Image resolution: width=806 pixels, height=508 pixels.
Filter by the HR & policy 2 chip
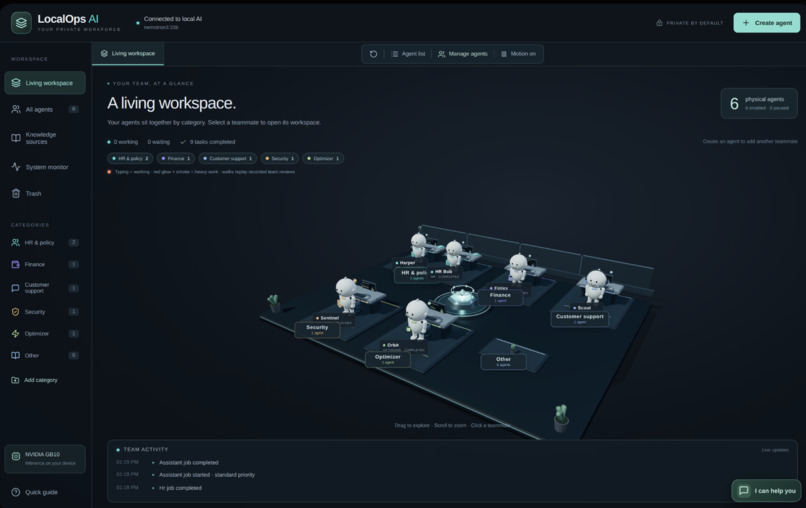(130, 158)
